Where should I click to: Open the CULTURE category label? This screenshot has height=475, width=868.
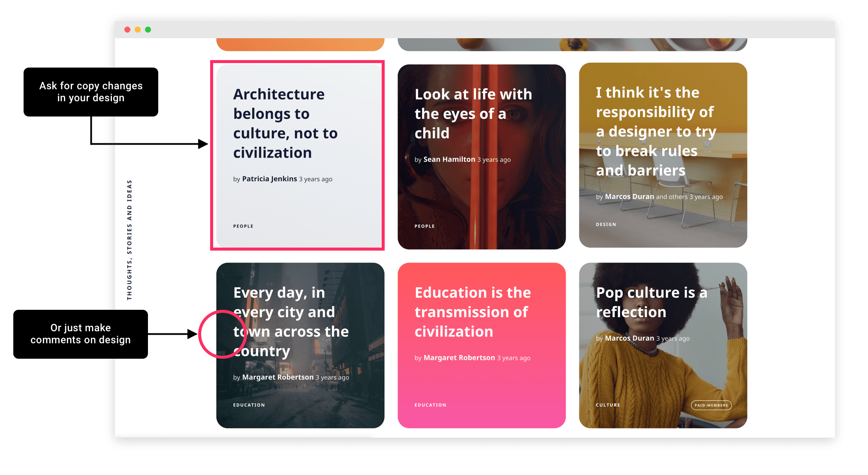click(x=609, y=405)
